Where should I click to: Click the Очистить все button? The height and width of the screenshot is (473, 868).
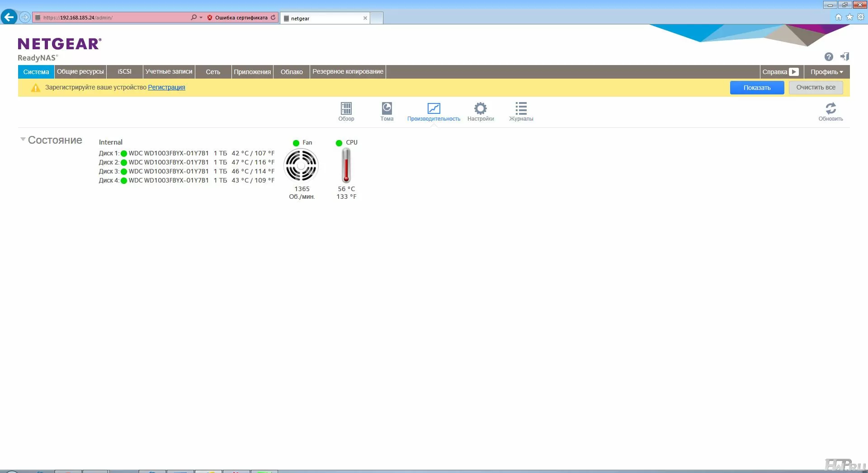816,88
